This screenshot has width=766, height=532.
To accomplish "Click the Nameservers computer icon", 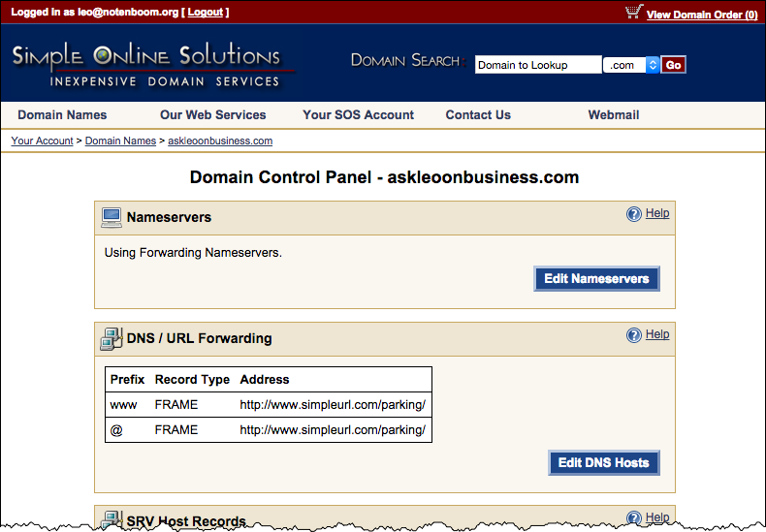I will point(112,218).
